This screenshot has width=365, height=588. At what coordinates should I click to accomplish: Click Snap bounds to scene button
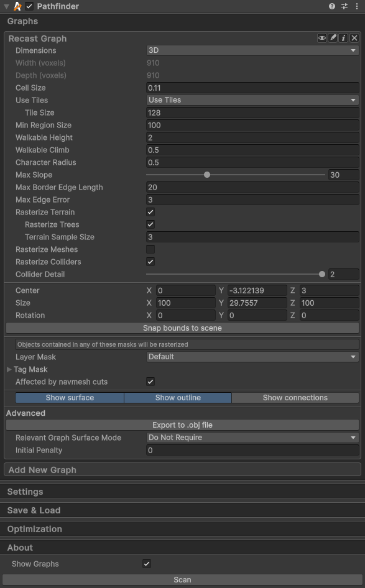(x=182, y=328)
